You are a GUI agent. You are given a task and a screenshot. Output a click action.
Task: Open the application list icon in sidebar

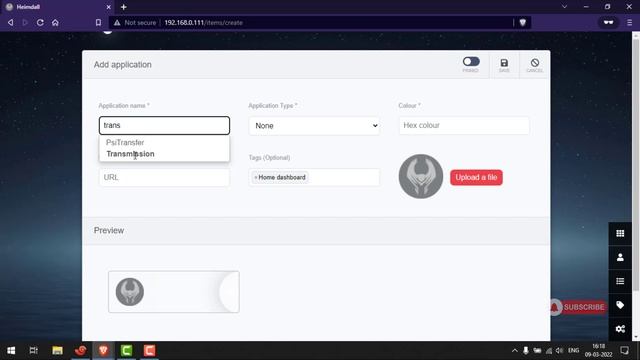click(x=620, y=281)
